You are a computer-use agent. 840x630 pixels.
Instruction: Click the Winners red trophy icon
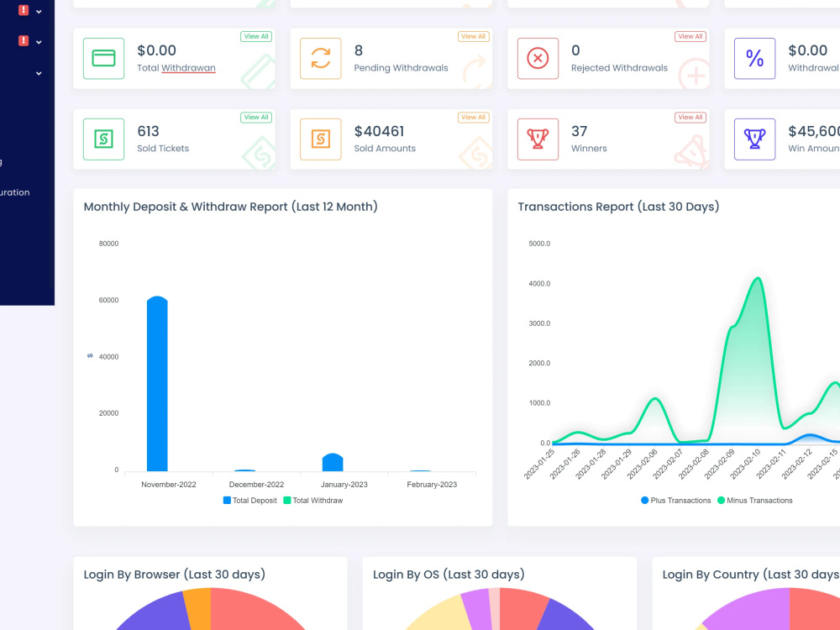pos(538,139)
